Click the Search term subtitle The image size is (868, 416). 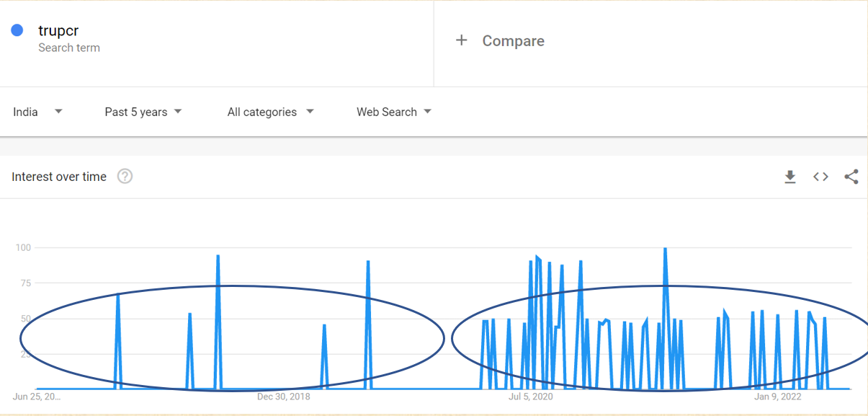pos(69,48)
